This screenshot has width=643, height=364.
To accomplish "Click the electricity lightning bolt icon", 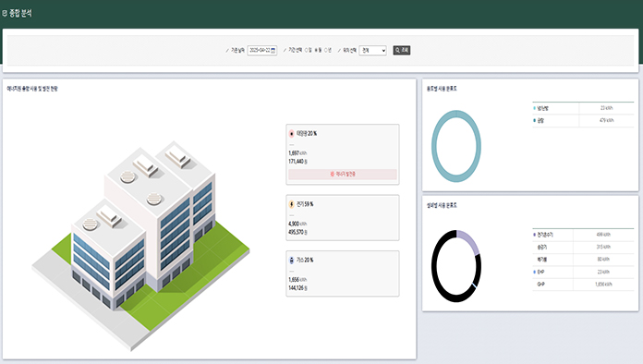I will (292, 204).
